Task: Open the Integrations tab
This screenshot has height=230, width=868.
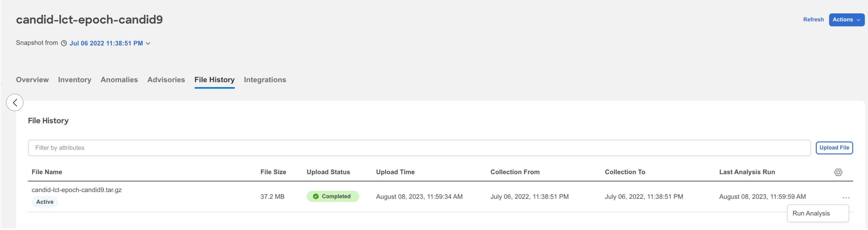Action: click(265, 79)
